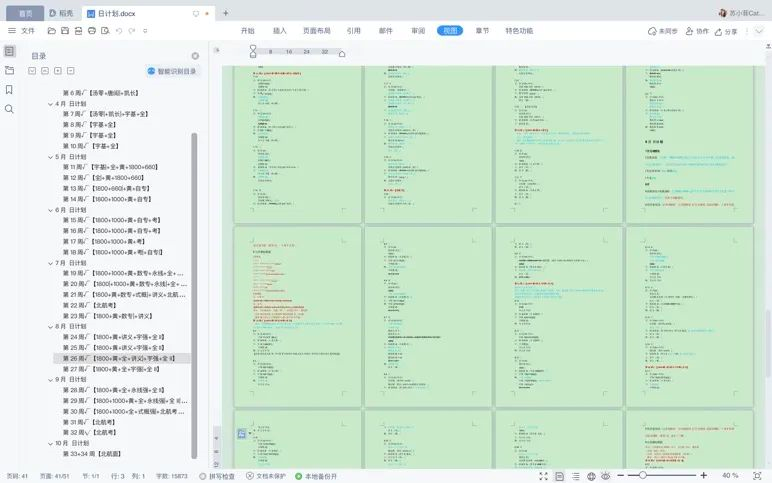The height and width of the screenshot is (483, 772).
Task: Click the bookmark icon in left sidebar
Action: [x=9, y=89]
